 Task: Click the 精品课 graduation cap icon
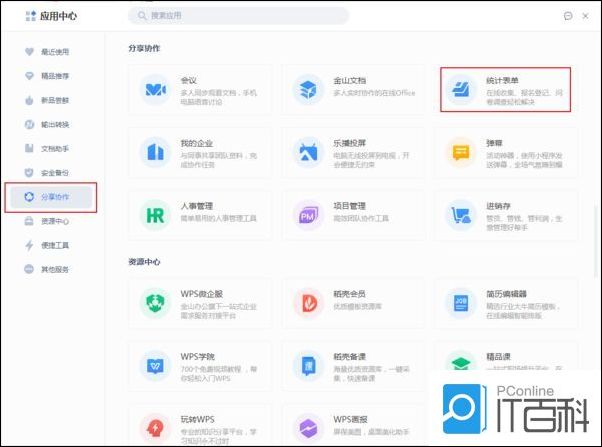click(x=461, y=363)
